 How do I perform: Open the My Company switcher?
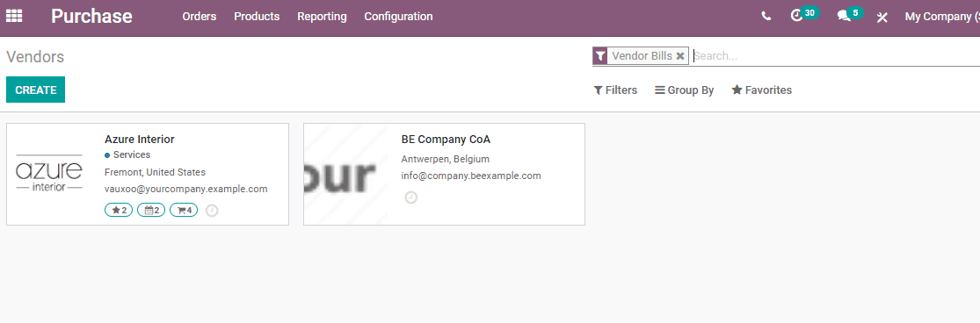point(942,17)
